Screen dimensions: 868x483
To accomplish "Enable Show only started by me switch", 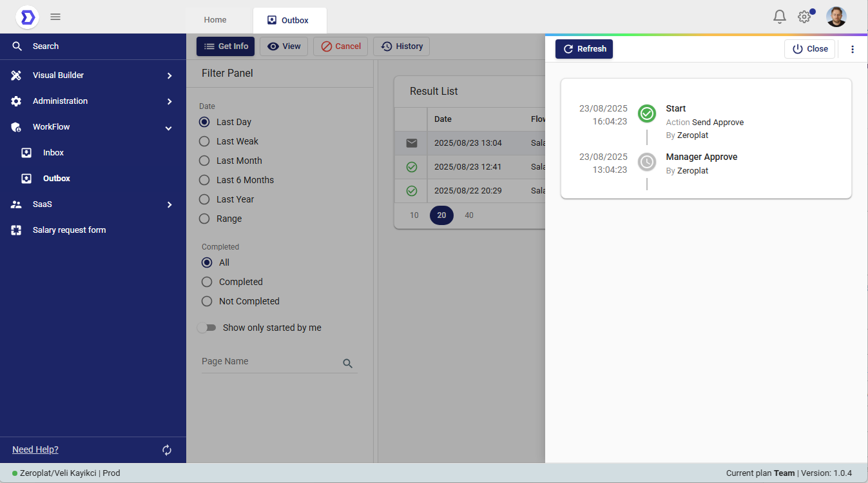I will click(207, 328).
